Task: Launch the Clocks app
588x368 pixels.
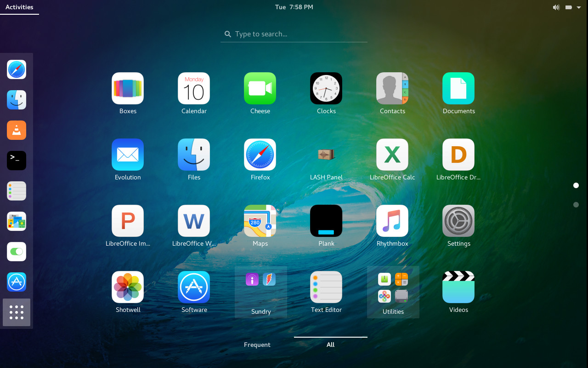Action: [x=326, y=88]
